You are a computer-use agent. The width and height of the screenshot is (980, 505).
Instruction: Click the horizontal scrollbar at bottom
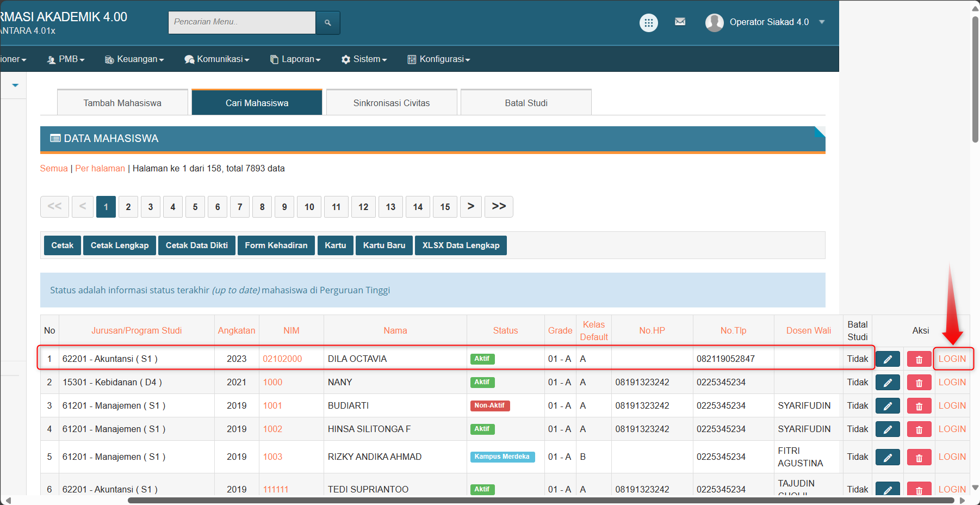pyautogui.click(x=541, y=500)
